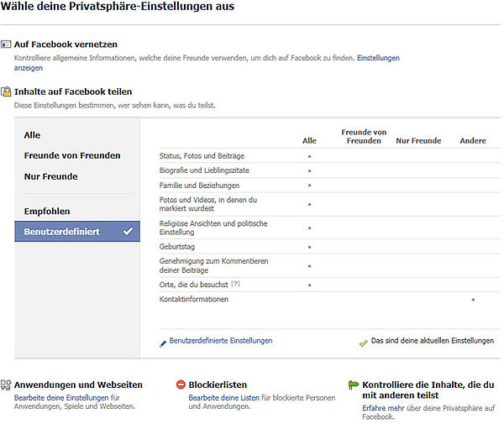This screenshot has height=424, width=504.
Task: Open 'Benutzerdefinierte Einstellungen' link
Action: click(221, 341)
